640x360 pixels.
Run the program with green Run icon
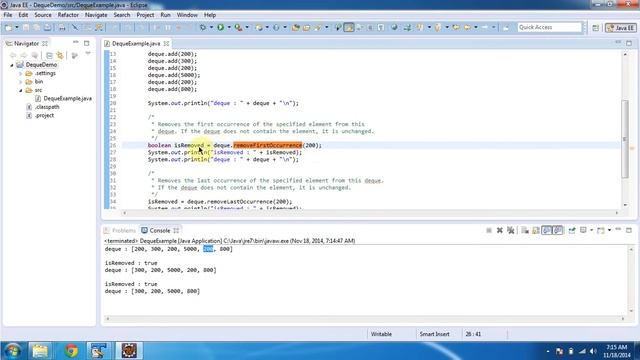(x=220, y=27)
